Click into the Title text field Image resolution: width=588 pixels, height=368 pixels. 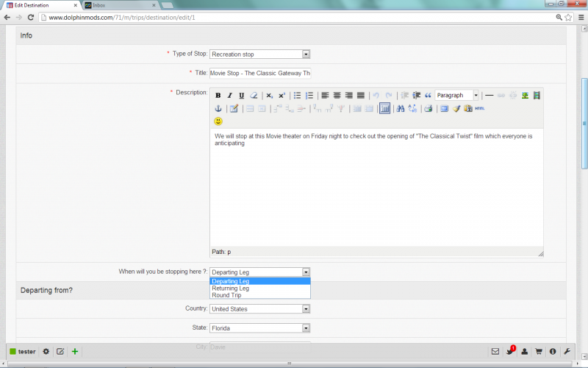coord(260,73)
